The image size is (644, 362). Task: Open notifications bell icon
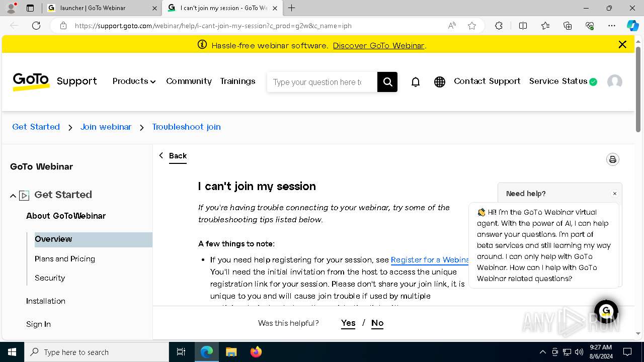tap(416, 82)
